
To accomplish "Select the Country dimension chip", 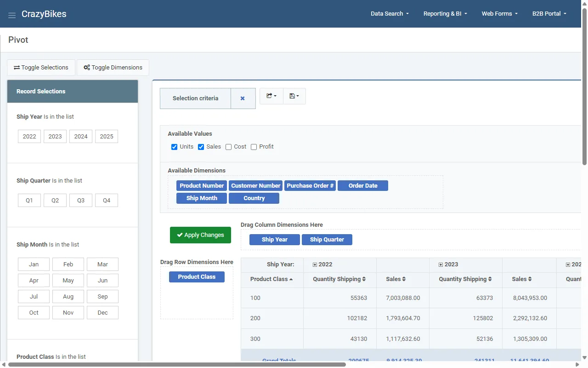I will pyautogui.click(x=254, y=198).
